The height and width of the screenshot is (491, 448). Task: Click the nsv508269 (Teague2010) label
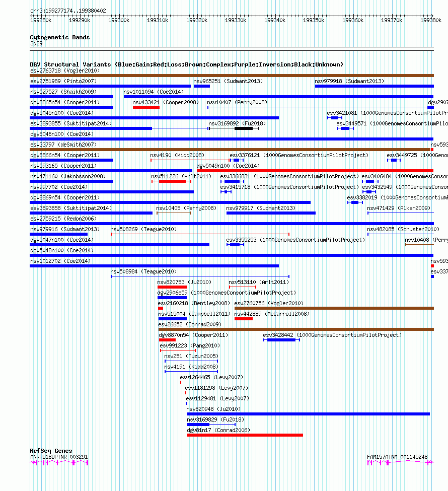[143, 229]
